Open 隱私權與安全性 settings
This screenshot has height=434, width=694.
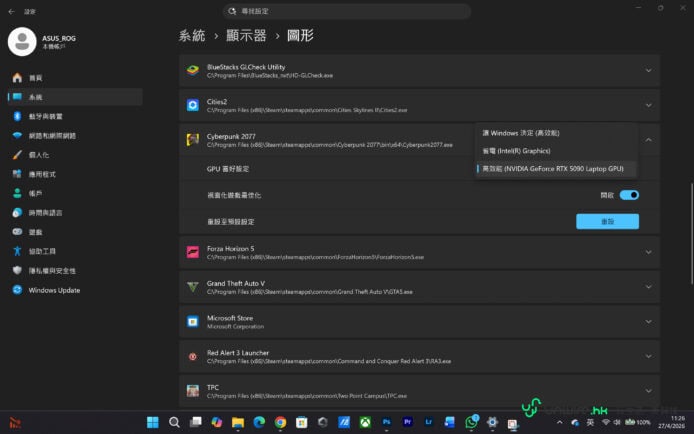[x=75, y=270]
